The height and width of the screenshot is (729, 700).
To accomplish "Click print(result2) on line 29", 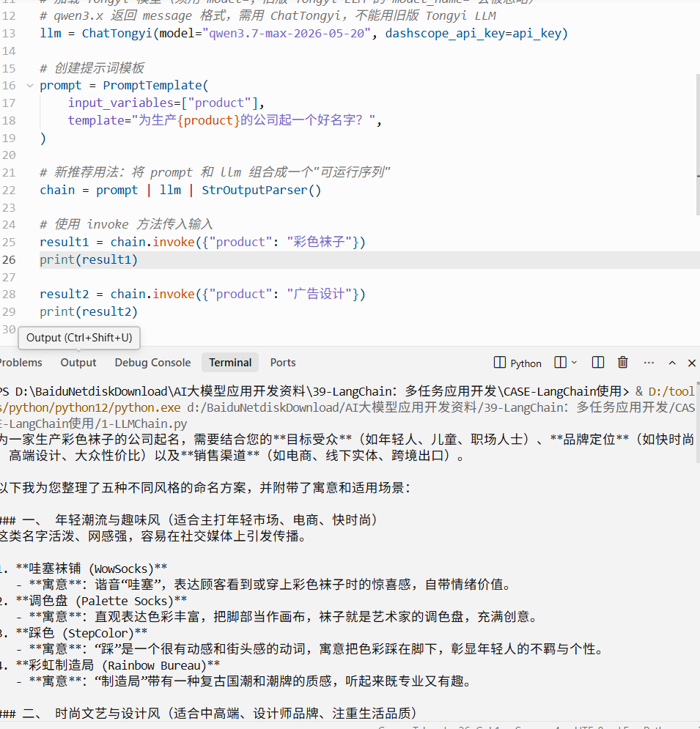I will click(89, 311).
